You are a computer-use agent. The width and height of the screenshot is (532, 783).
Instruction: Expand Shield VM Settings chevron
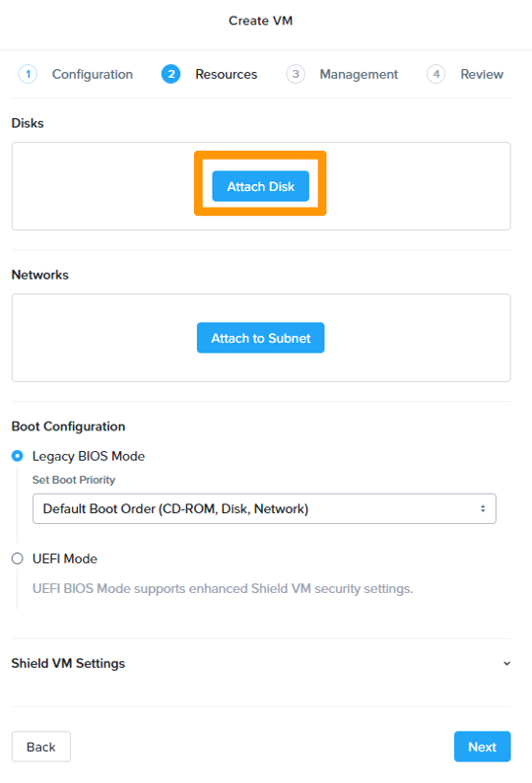tap(506, 663)
